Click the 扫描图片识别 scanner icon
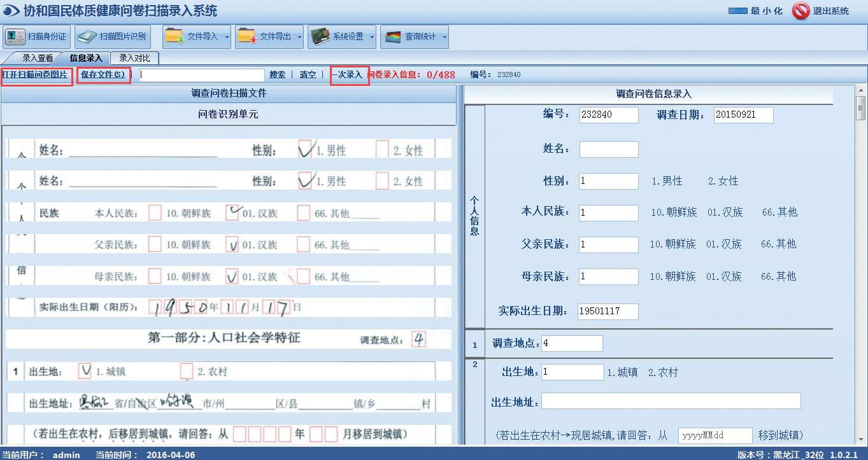This screenshot has width=868, height=460. (87, 37)
